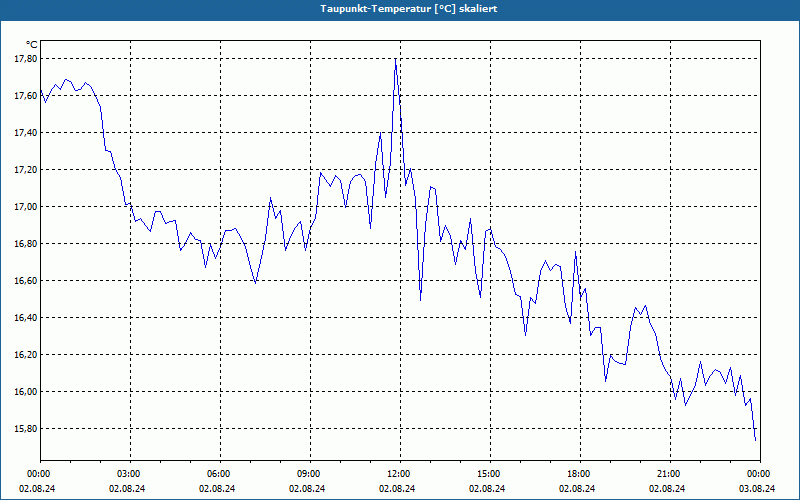Click the 16,00 y-axis value
Image resolution: width=800 pixels, height=500 pixels.
(27, 392)
